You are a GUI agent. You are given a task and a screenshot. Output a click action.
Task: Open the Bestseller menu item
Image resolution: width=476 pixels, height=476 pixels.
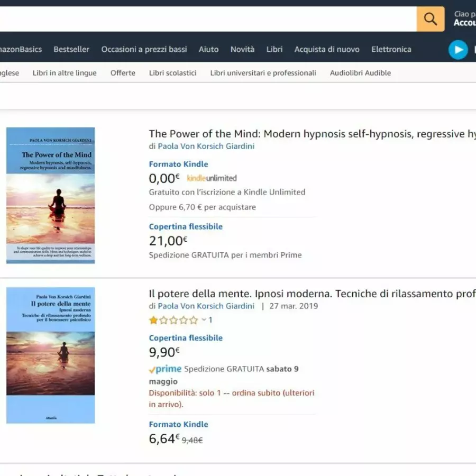pos(71,49)
